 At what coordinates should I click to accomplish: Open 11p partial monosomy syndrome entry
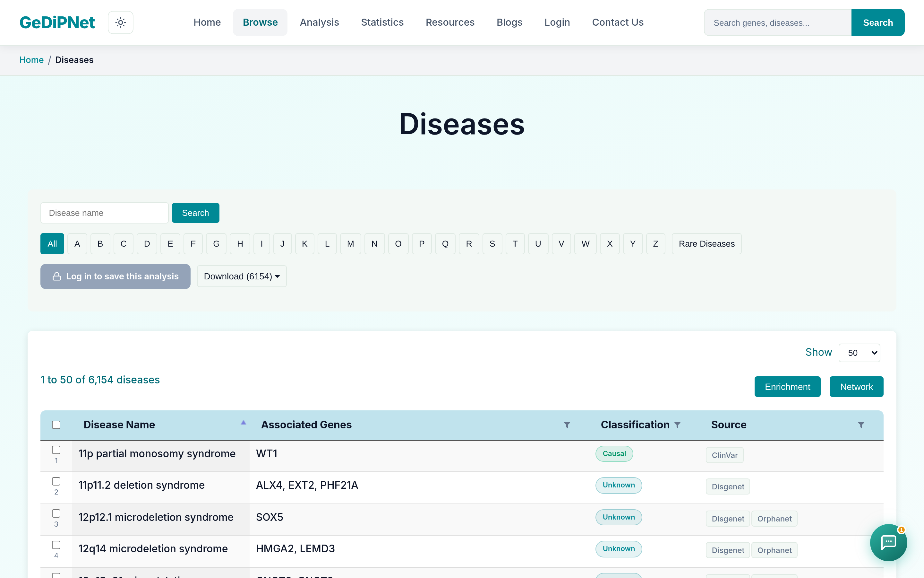pos(157,454)
